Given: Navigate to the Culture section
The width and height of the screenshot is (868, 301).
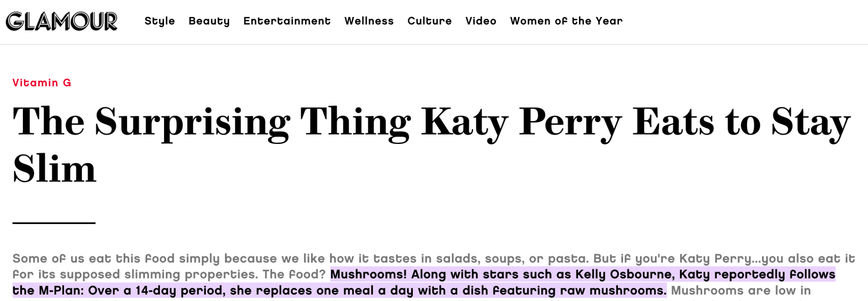Looking at the screenshot, I should click(429, 21).
